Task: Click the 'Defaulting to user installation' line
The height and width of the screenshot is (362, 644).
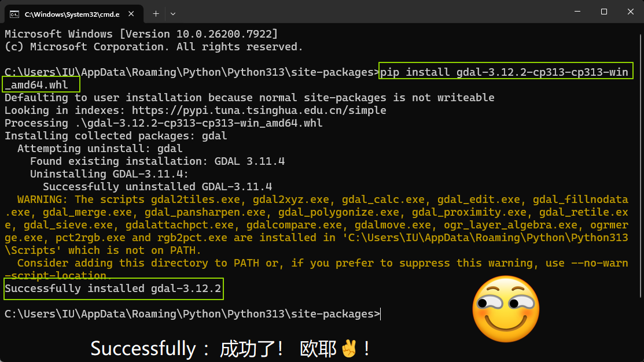Action: [249, 98]
